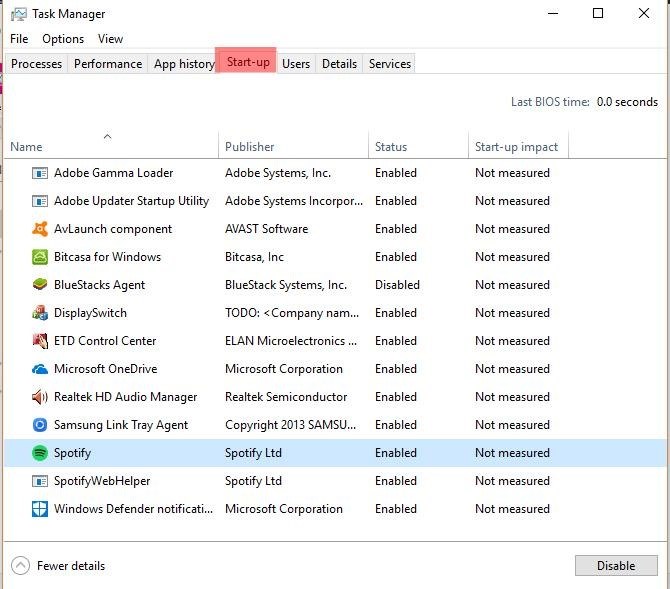The width and height of the screenshot is (670, 589).
Task: Click the SpotifyWebHelper icon
Action: click(x=40, y=481)
